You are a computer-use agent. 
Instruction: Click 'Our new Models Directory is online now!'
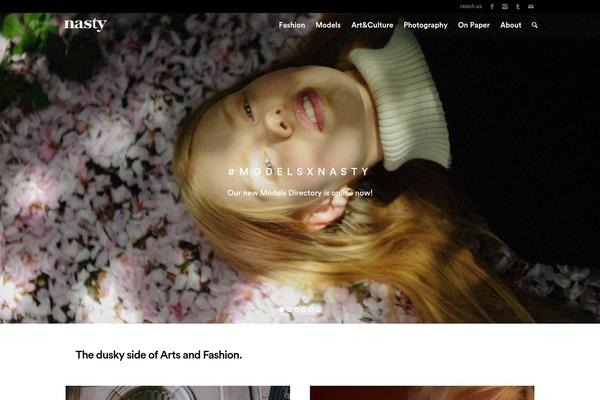click(300, 193)
